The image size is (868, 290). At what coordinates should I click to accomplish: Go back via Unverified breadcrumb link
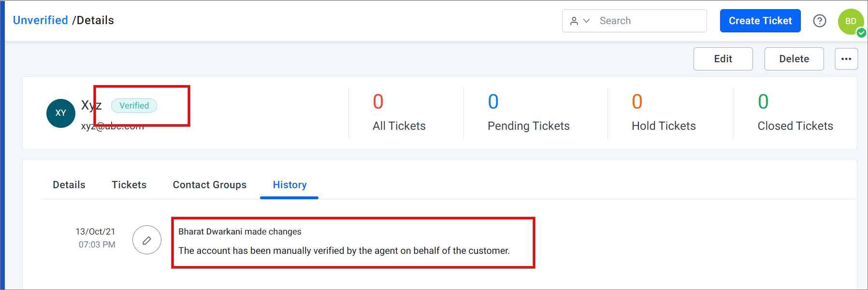click(41, 20)
